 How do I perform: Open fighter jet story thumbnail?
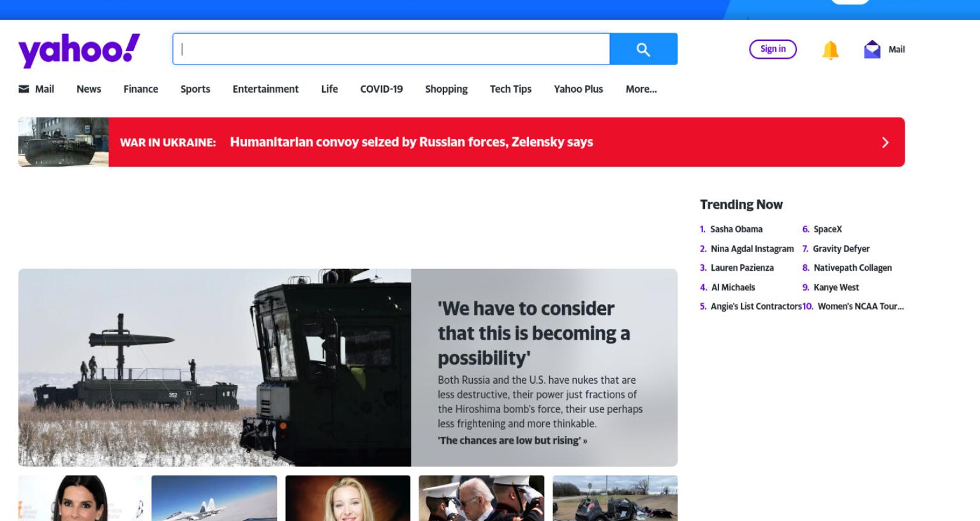pos(214,498)
